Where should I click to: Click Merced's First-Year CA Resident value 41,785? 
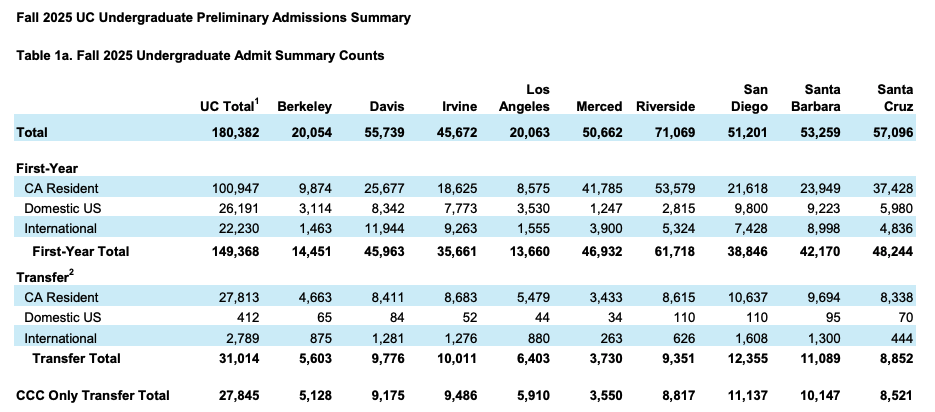click(602, 188)
